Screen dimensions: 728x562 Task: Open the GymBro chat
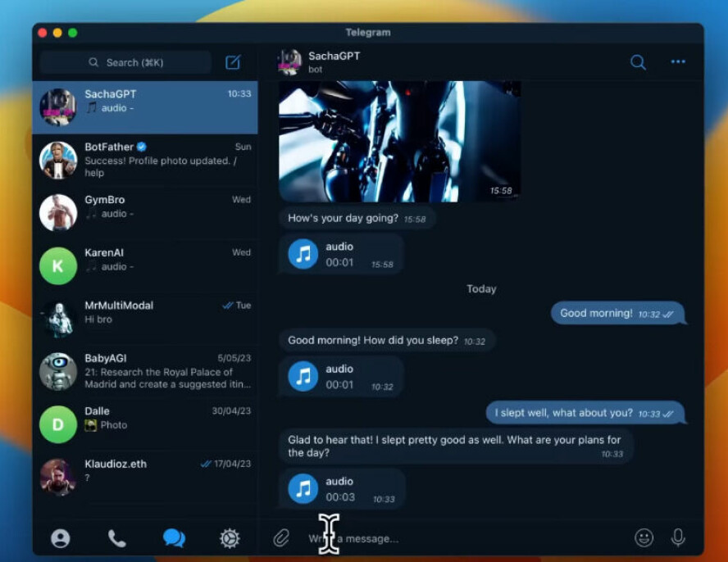pyautogui.click(x=145, y=213)
